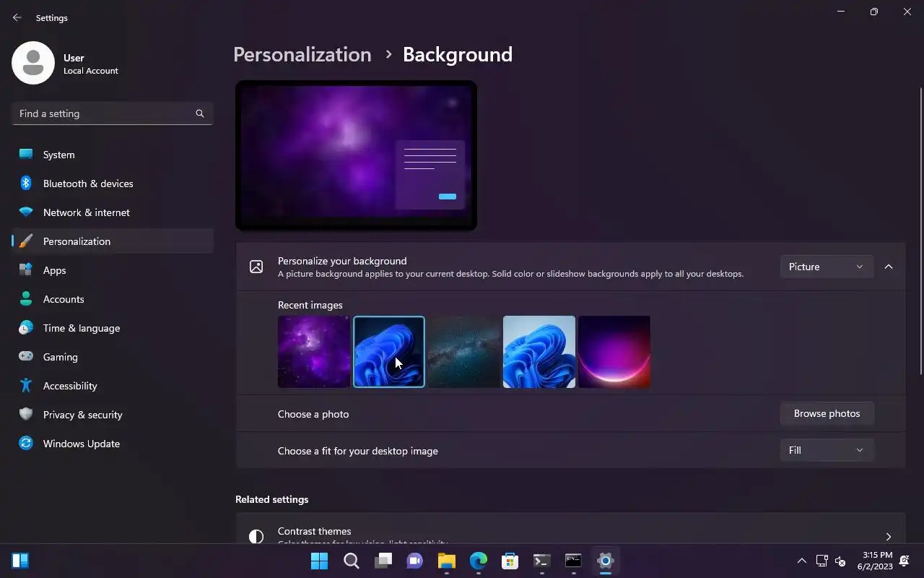The image size is (924, 578).
Task: Open Contrast themes related setting
Action: 570,529
